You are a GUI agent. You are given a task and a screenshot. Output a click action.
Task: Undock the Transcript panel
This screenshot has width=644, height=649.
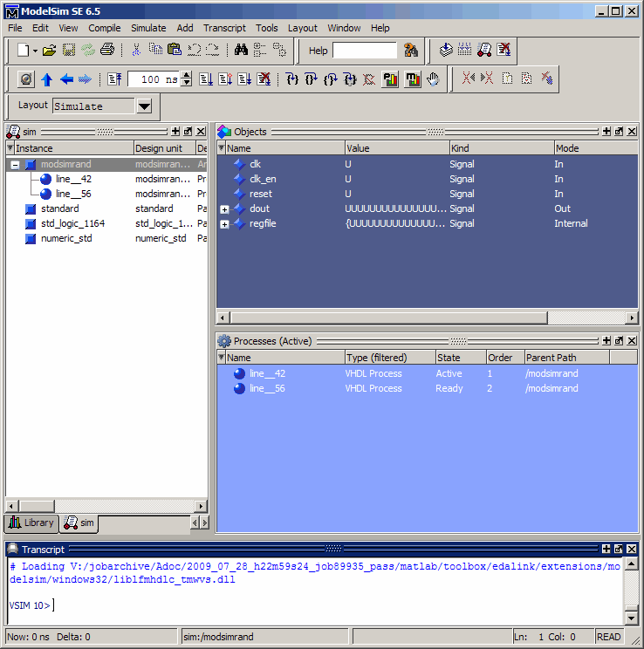pyautogui.click(x=619, y=549)
